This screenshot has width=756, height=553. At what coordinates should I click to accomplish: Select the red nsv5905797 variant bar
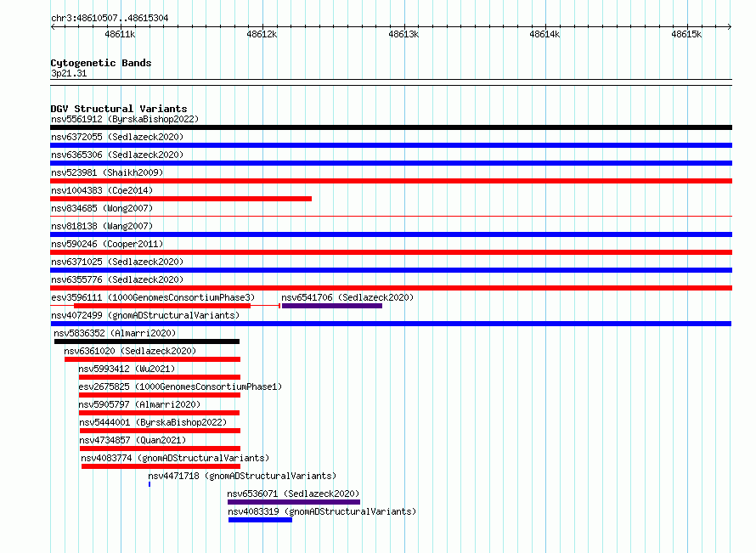[x=159, y=413]
